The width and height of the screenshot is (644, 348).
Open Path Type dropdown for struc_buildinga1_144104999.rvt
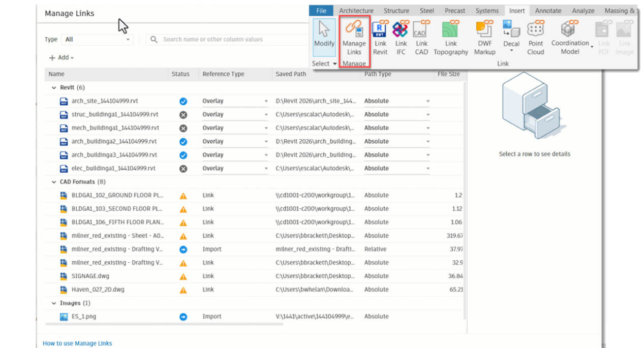tap(396, 114)
